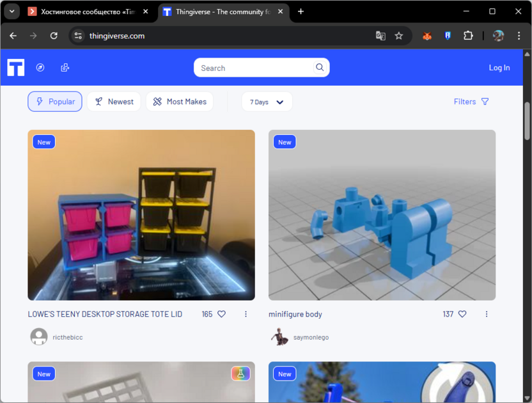The image size is (532, 403).
Task: Open the Filters panel
Action: tap(471, 102)
